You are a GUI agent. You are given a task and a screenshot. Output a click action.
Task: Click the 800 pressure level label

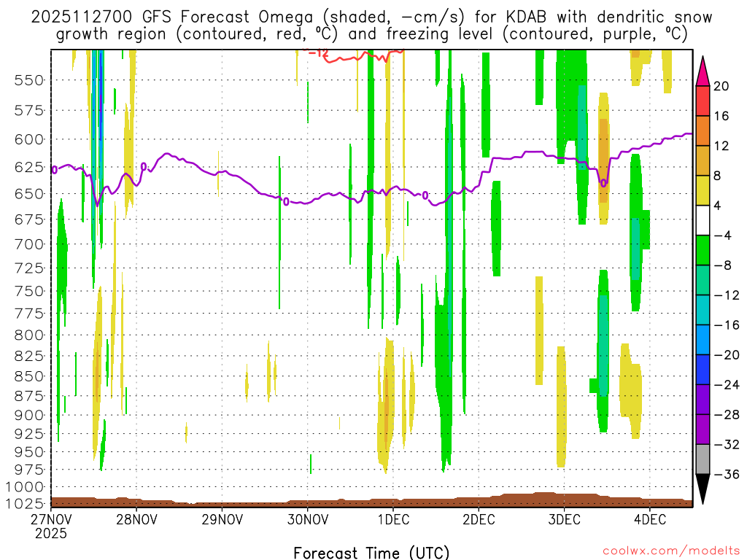pos(28,335)
